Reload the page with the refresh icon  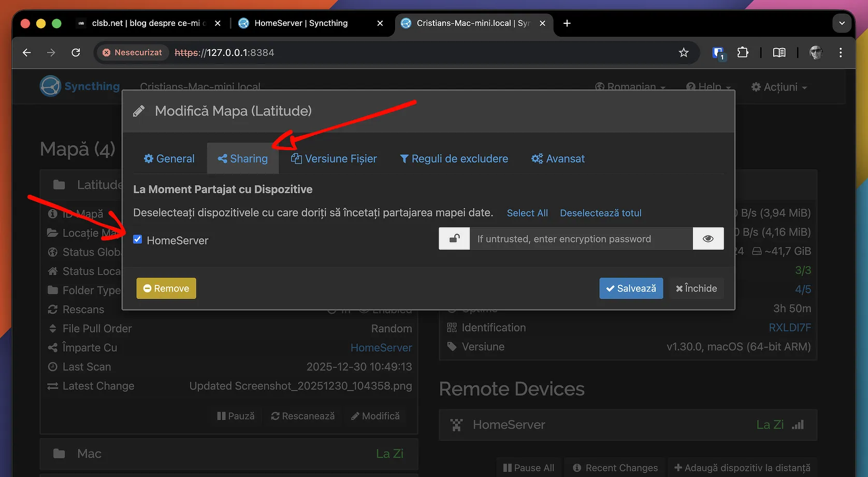click(76, 52)
